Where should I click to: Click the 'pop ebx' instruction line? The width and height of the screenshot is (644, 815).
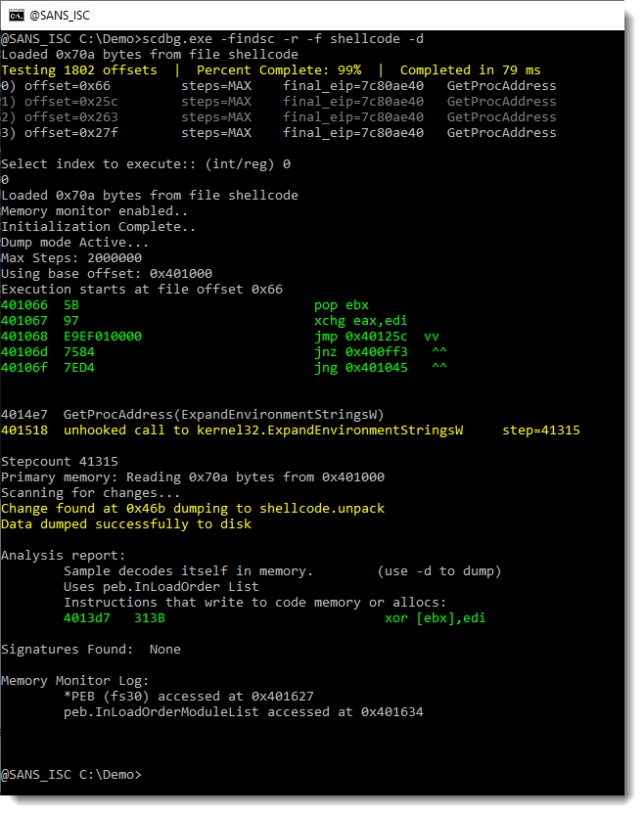tap(341, 305)
